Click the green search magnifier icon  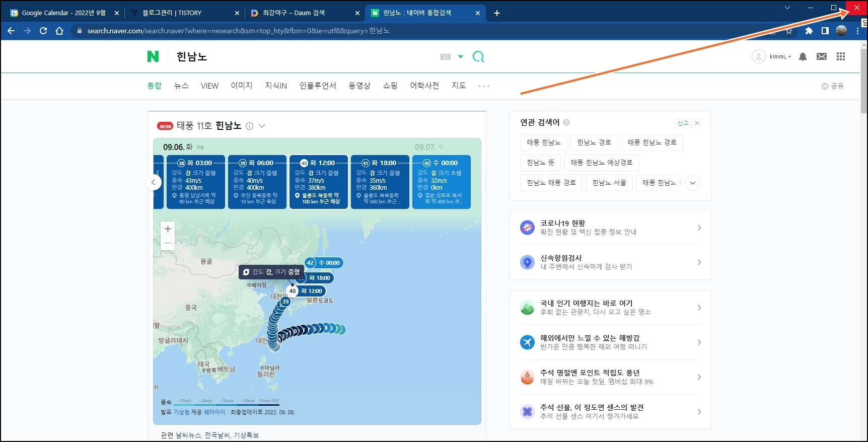click(x=478, y=56)
